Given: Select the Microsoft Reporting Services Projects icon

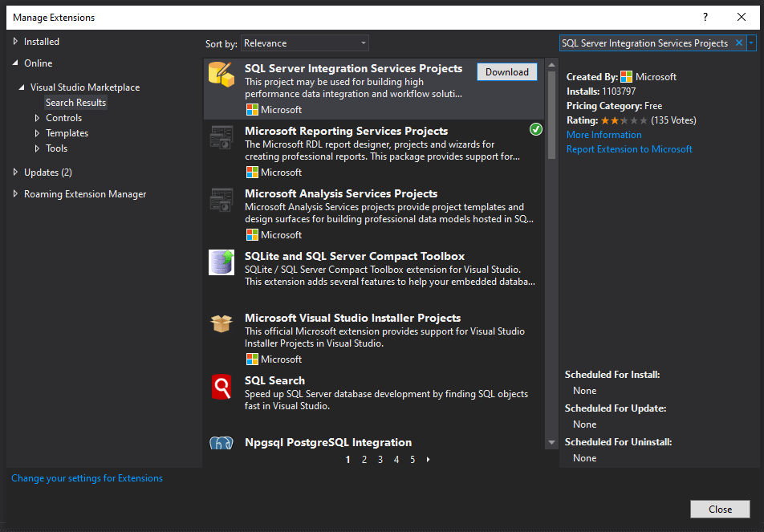Looking at the screenshot, I should (221, 136).
